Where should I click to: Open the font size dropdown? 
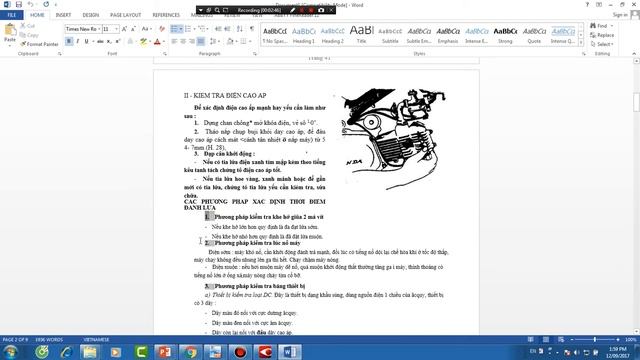coord(116,29)
